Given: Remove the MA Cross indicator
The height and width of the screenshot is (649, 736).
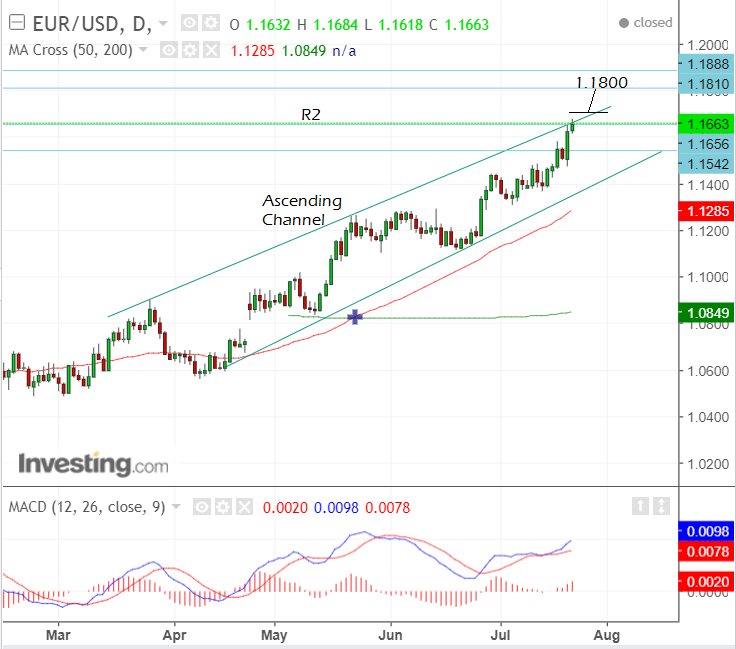Looking at the screenshot, I should 209,50.
